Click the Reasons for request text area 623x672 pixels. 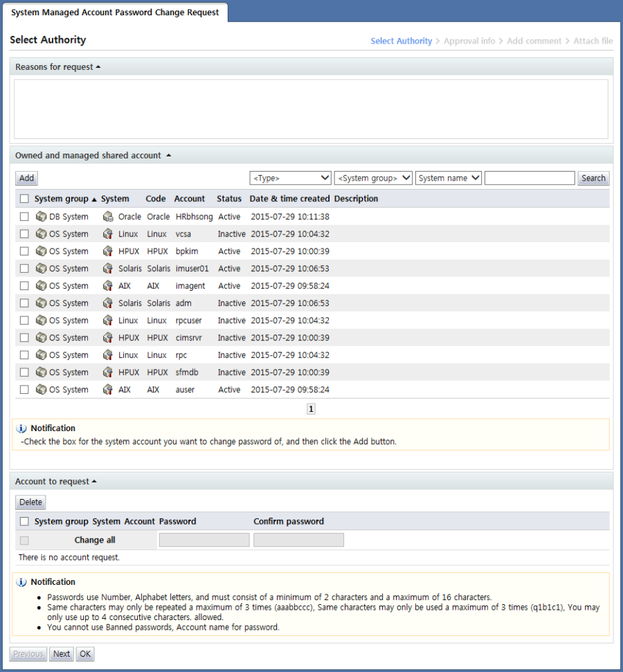[311, 109]
